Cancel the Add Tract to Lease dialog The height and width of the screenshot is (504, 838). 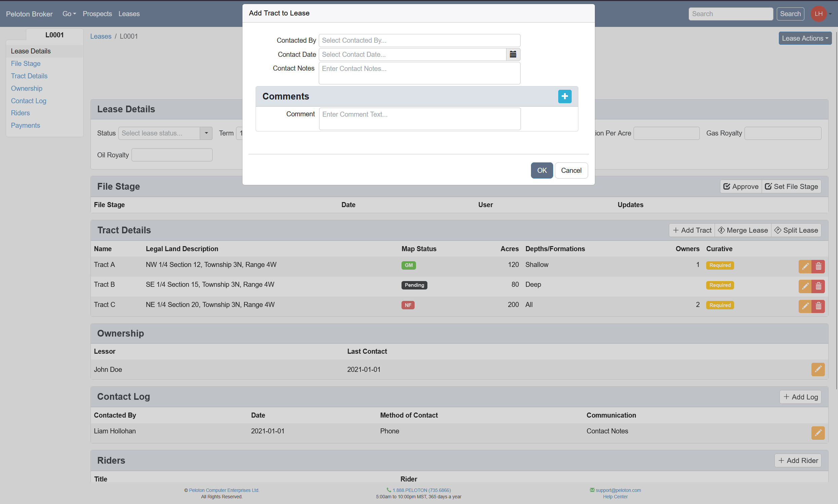click(x=571, y=170)
